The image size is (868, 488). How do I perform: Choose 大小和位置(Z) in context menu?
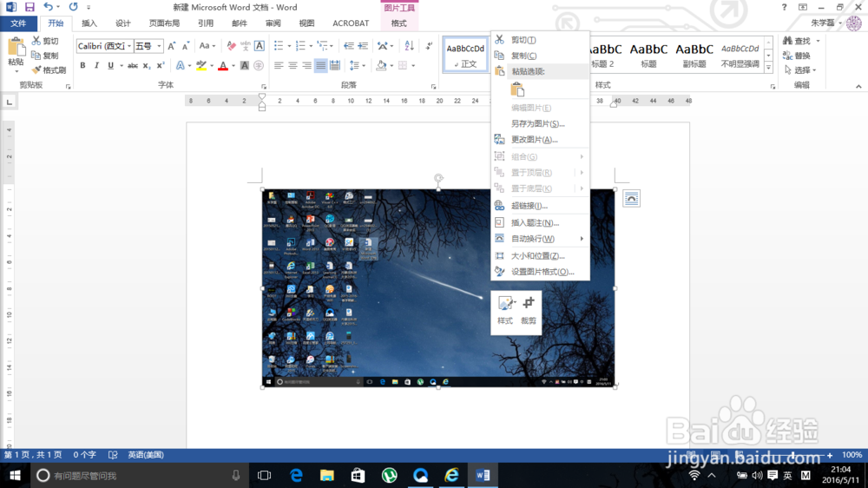pyautogui.click(x=540, y=256)
